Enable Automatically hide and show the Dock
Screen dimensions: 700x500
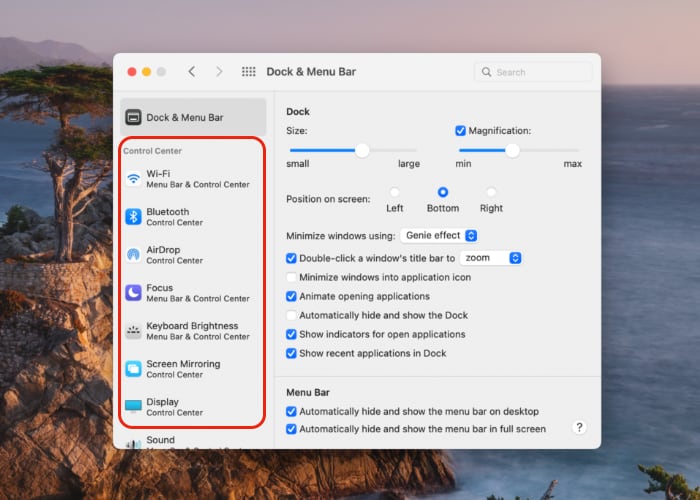(291, 315)
